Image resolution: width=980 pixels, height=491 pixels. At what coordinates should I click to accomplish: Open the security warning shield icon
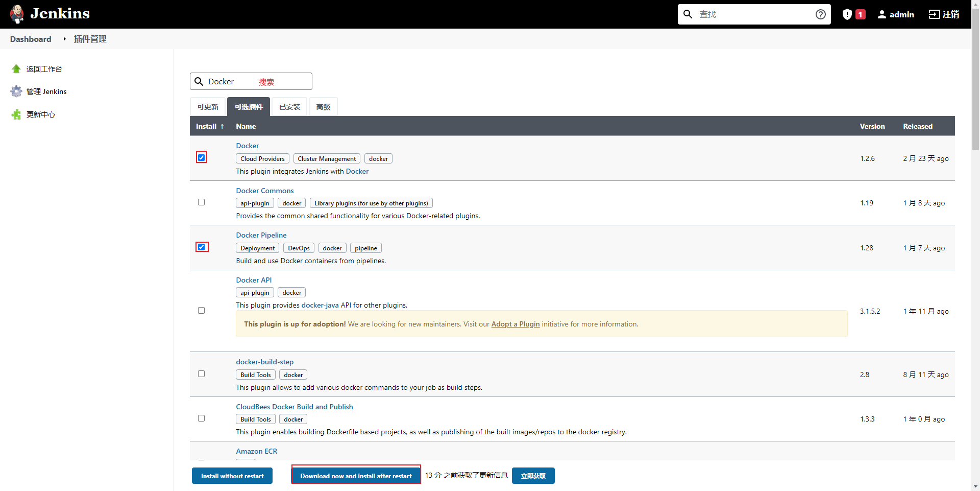click(x=847, y=14)
